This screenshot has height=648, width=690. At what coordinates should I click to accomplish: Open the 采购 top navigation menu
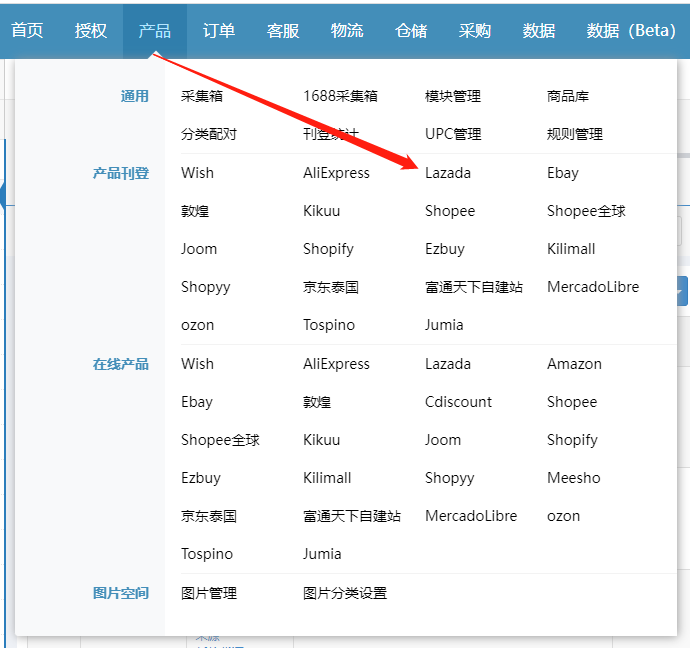pos(475,30)
